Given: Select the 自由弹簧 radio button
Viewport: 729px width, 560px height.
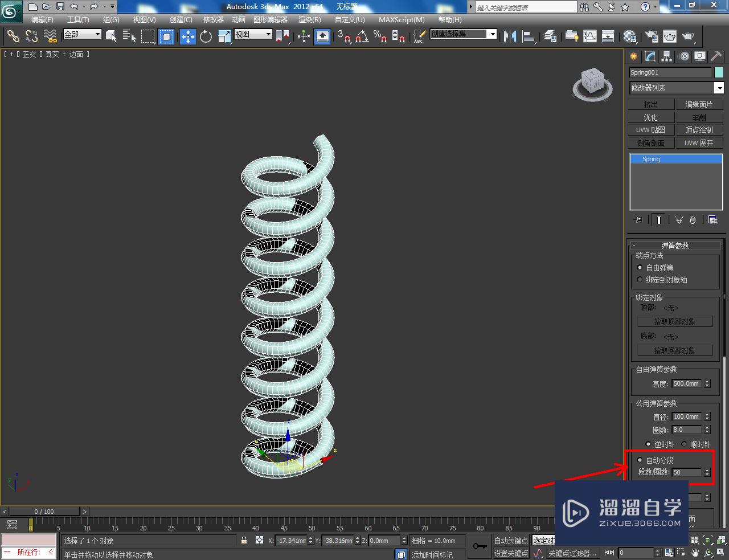Looking at the screenshot, I should point(640,268).
